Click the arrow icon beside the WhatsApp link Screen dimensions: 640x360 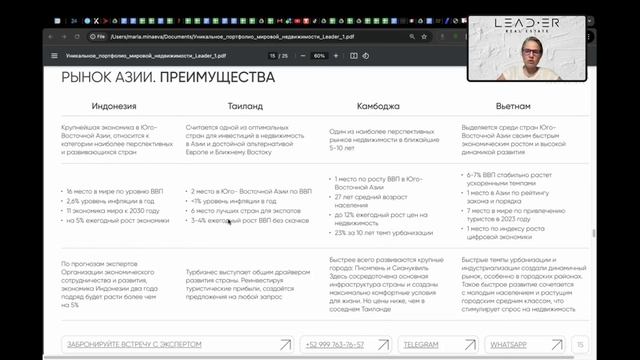tap(557, 345)
